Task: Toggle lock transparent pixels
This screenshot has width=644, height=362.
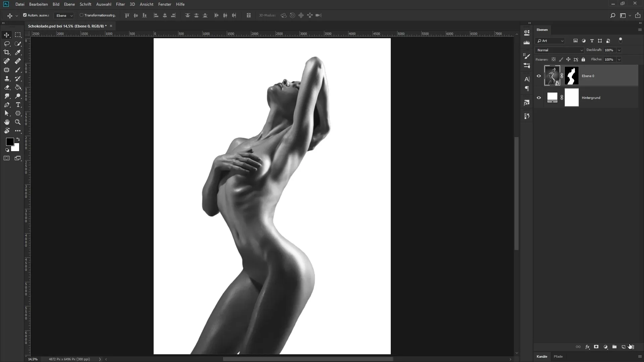Action: 553,59
